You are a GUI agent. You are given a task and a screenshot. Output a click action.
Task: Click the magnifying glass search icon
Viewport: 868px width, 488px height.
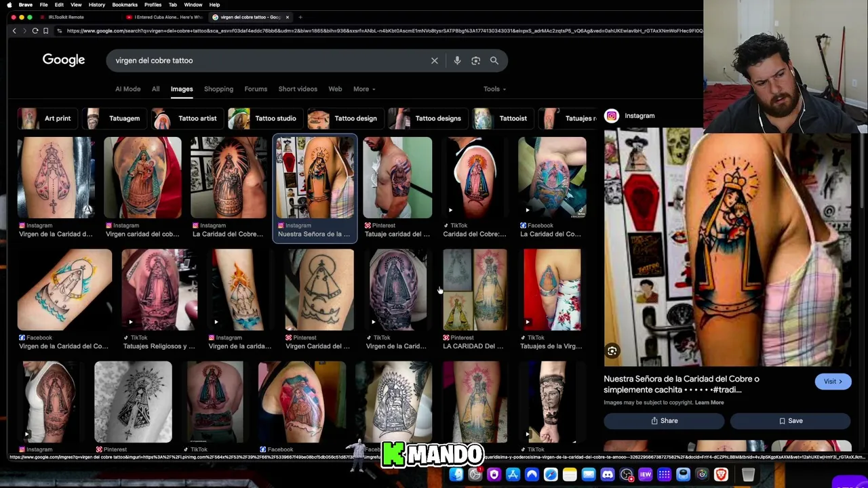click(x=494, y=60)
